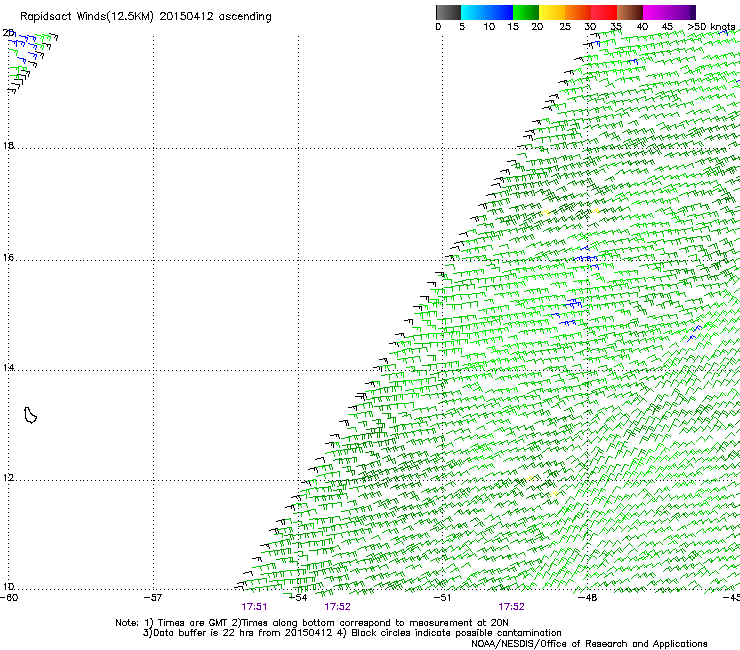This screenshot has width=740, height=650.
Task: Click the cyan-blue 5–15 knots legend segment
Action: point(487,12)
